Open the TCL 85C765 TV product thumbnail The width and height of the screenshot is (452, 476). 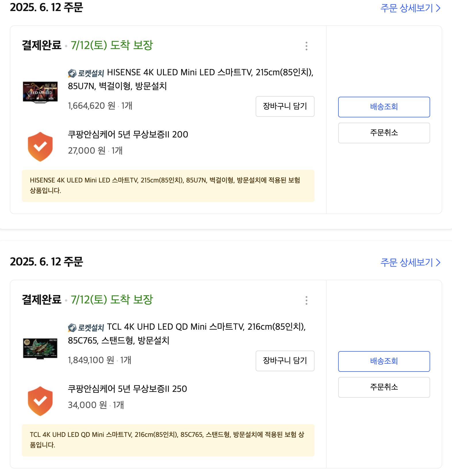point(40,348)
